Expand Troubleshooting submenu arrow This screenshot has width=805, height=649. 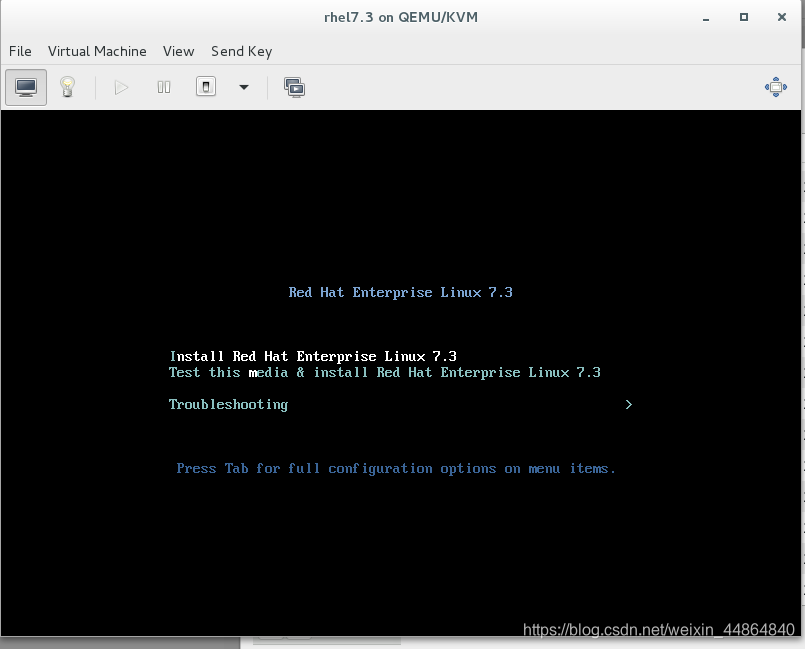[x=629, y=405]
